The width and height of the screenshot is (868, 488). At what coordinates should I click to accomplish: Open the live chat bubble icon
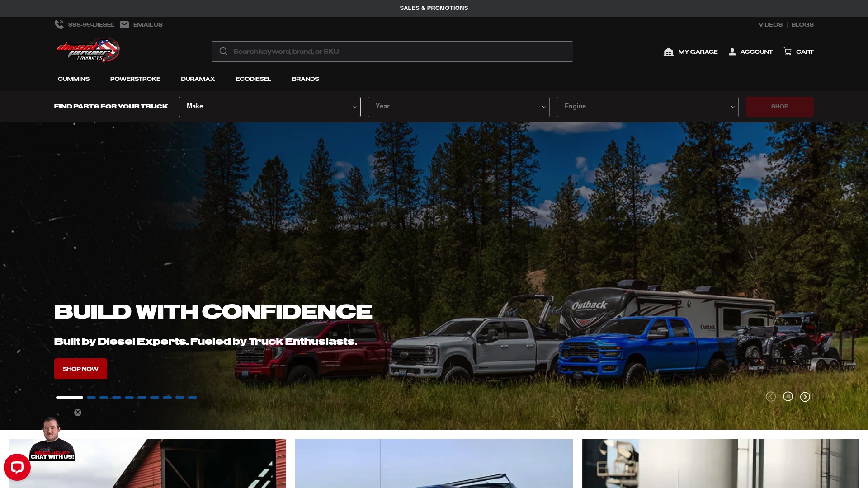tap(17, 467)
